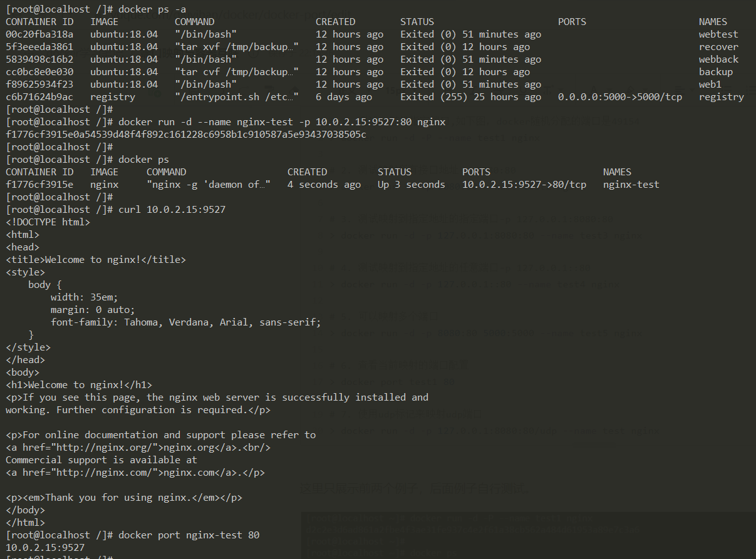This screenshot has height=559, width=756.
Task: Click the "<p>If you see this page" line
Action: (217, 397)
